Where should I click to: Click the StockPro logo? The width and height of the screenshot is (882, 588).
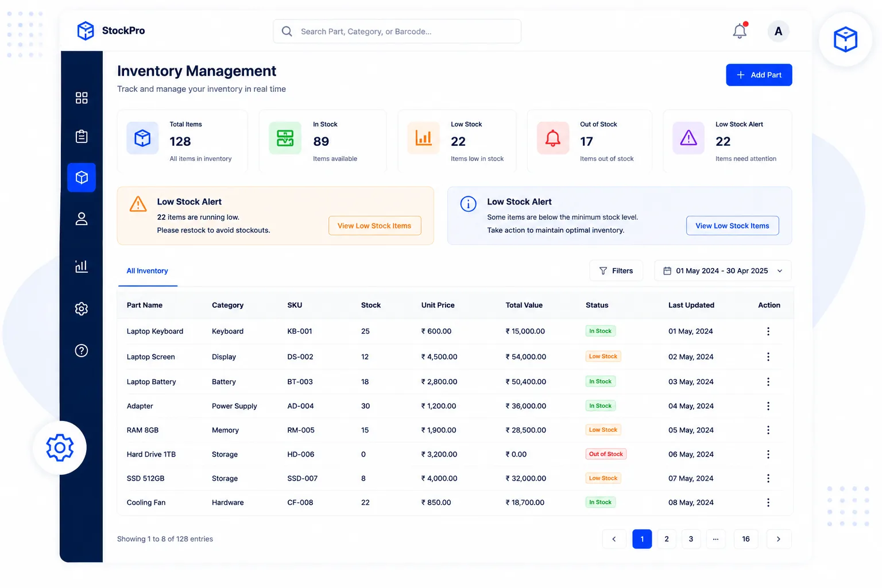pos(111,30)
